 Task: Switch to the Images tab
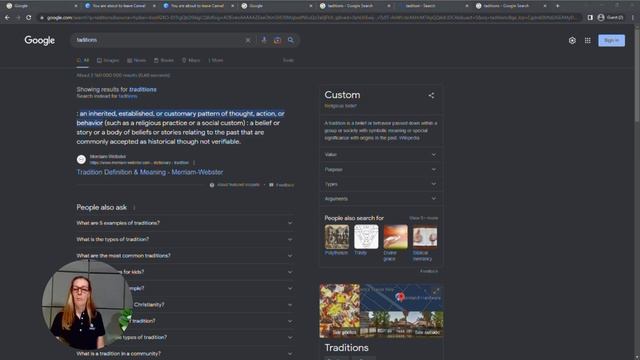(x=108, y=60)
